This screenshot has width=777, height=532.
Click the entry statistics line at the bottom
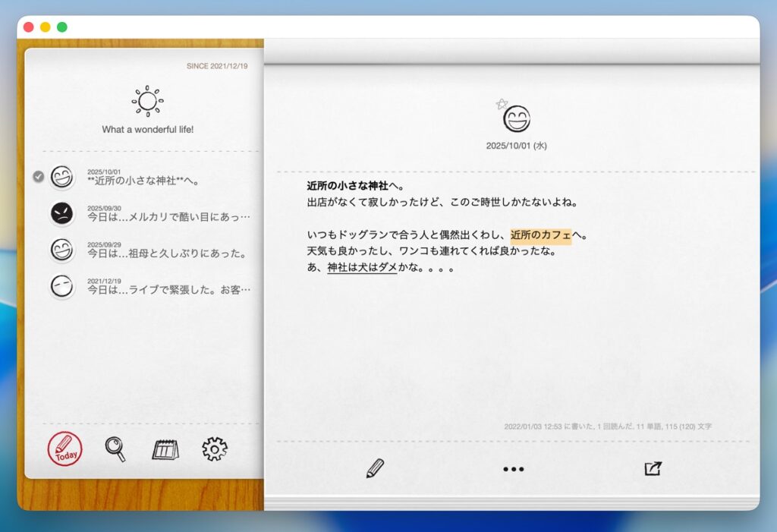click(608, 427)
